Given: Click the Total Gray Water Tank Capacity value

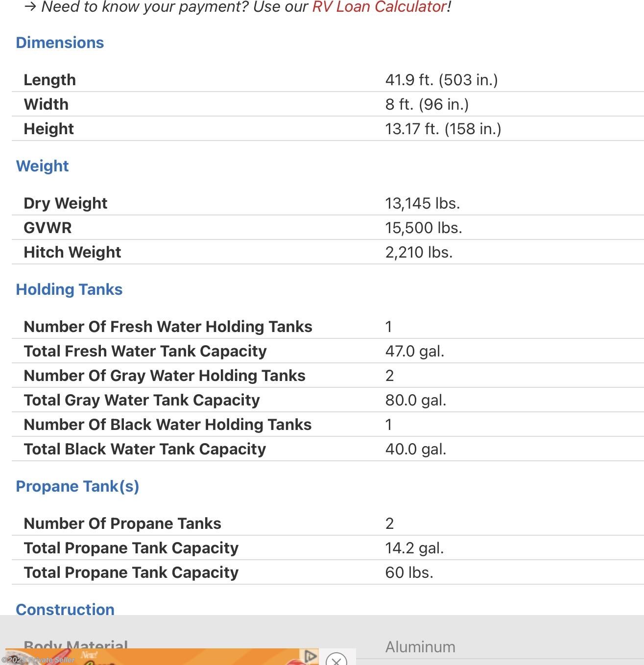Looking at the screenshot, I should 416,400.
